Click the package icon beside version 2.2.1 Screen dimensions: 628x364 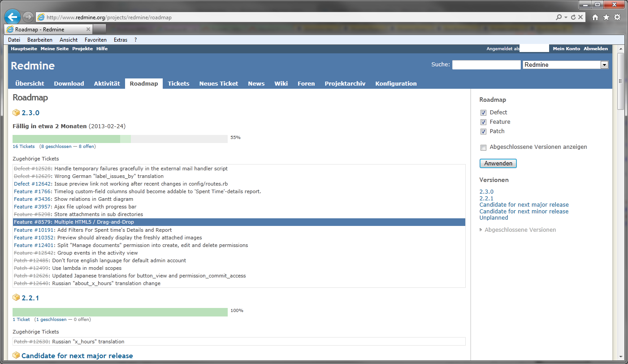point(16,297)
